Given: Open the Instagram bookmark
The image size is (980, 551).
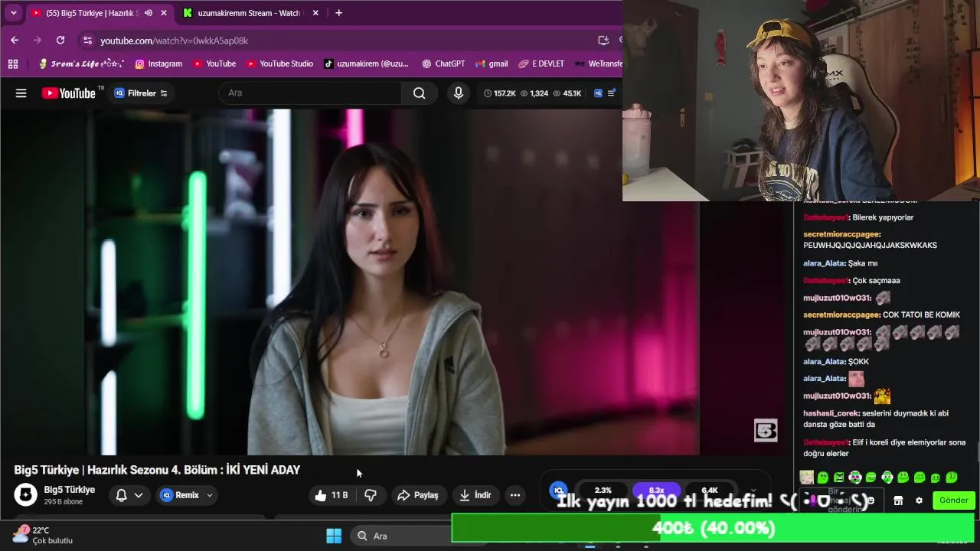Looking at the screenshot, I should (x=158, y=64).
